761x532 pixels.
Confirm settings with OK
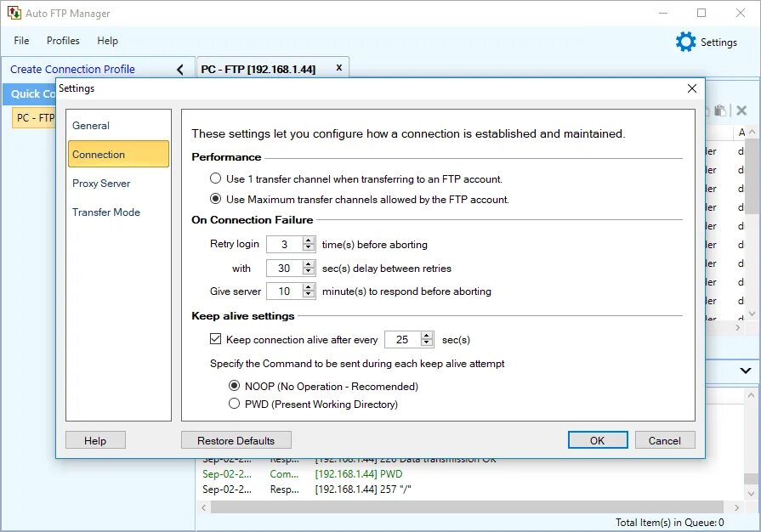[598, 440]
